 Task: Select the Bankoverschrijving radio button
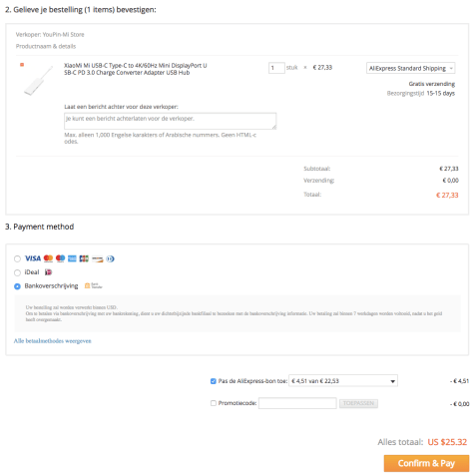(x=17, y=286)
